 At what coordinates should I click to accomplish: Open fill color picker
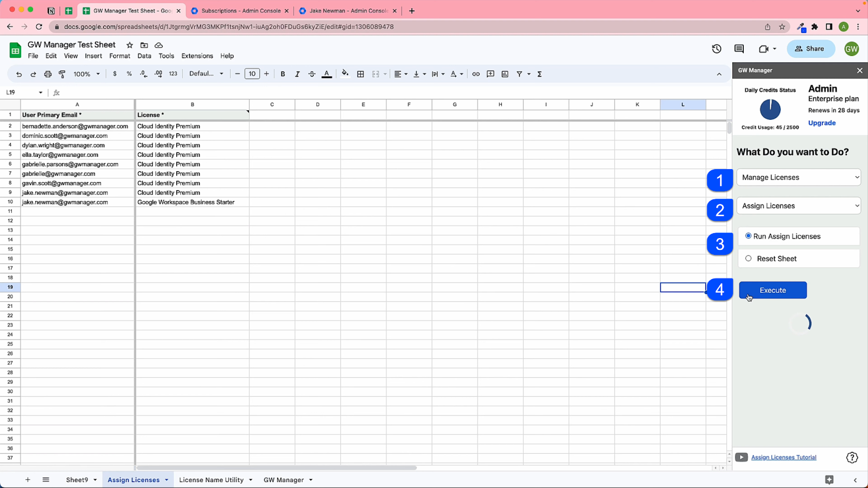pyautogui.click(x=345, y=74)
